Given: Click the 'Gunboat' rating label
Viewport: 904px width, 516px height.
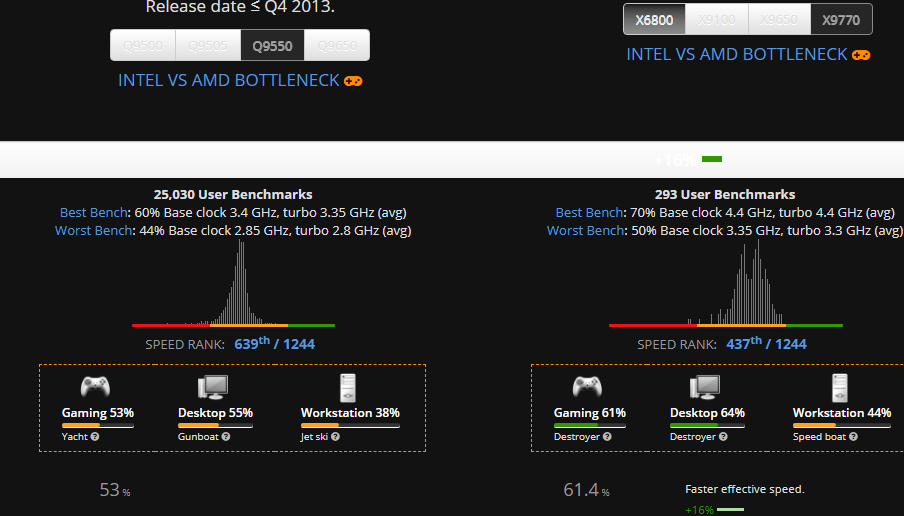Looking at the screenshot, I should point(198,436).
